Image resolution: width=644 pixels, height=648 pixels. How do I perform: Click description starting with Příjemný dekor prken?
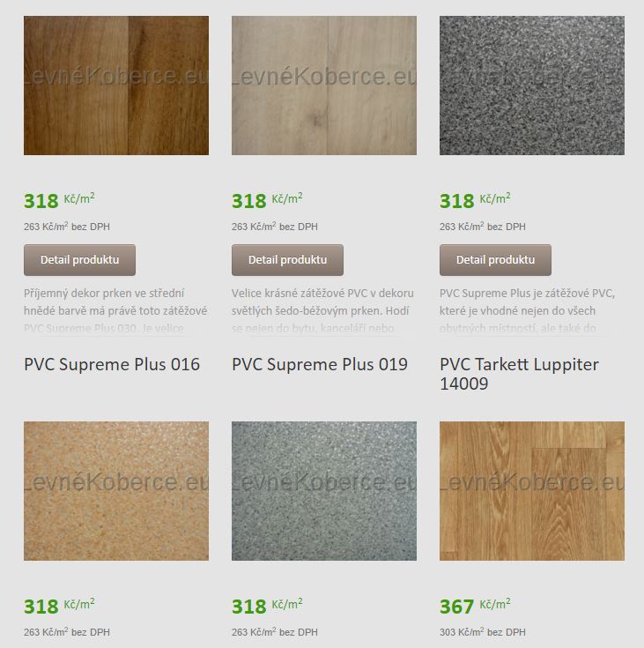(x=115, y=310)
